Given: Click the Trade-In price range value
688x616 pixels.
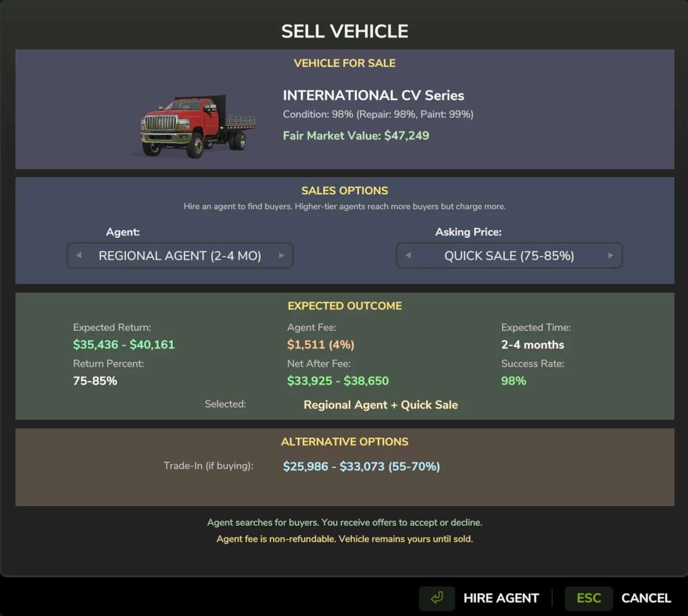Looking at the screenshot, I should (x=361, y=467).
